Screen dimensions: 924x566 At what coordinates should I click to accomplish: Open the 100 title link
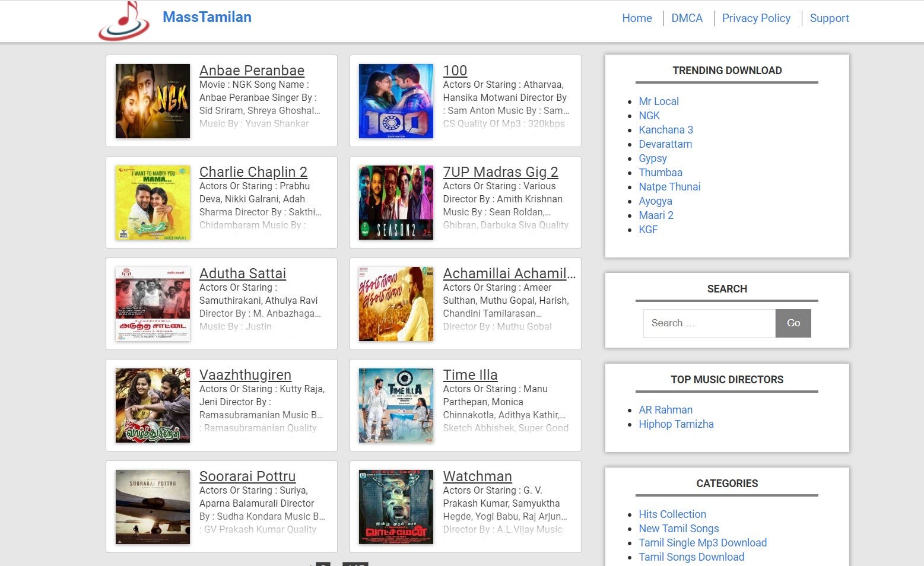pos(455,71)
